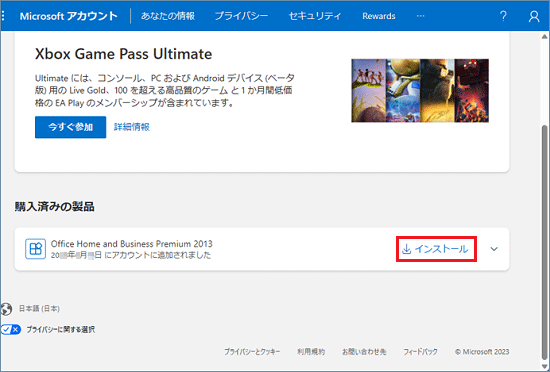Click Office Home and Business Premium 2013 title

(132, 244)
